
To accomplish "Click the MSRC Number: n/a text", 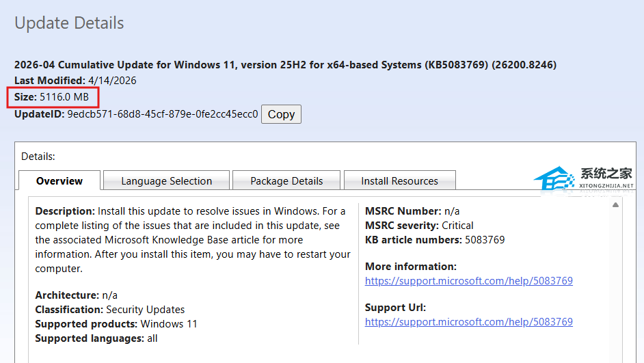I will coord(412,211).
